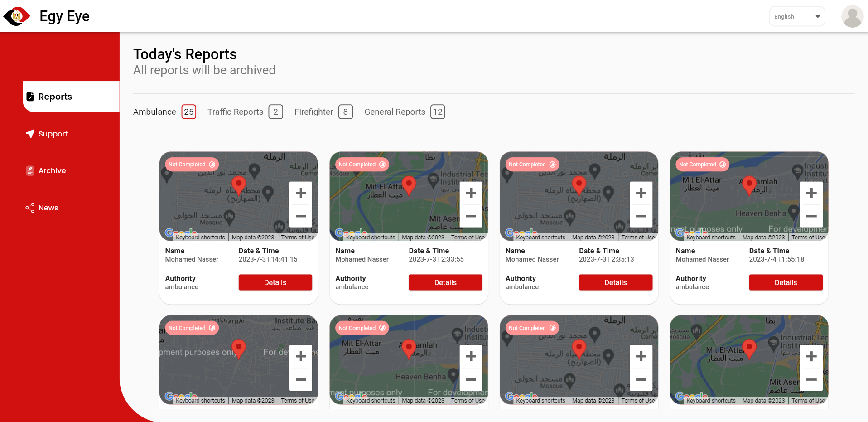Toggle Not Completed badge on the 2:33:55 report
This screenshot has height=422, width=868.
click(362, 165)
